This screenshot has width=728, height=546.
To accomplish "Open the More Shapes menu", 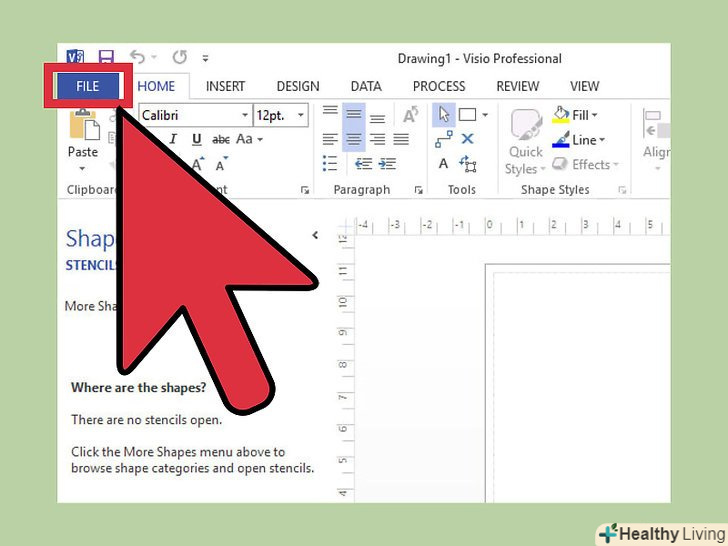I will pos(91,306).
